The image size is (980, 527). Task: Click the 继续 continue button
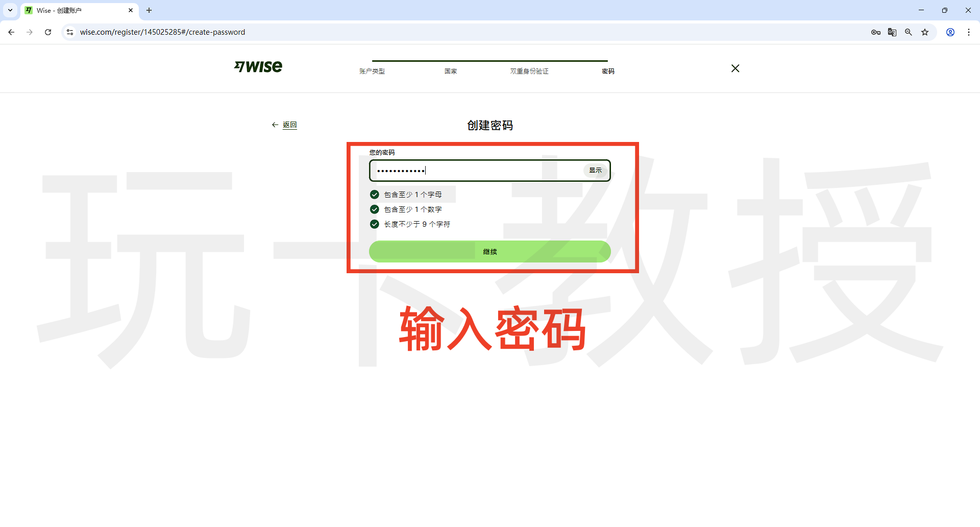tap(489, 252)
